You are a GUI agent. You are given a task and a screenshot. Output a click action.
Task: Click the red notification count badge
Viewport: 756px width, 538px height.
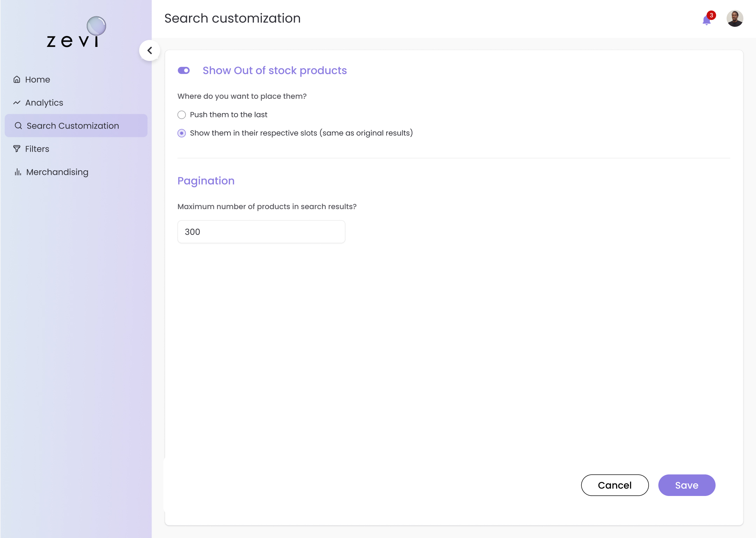711,15
